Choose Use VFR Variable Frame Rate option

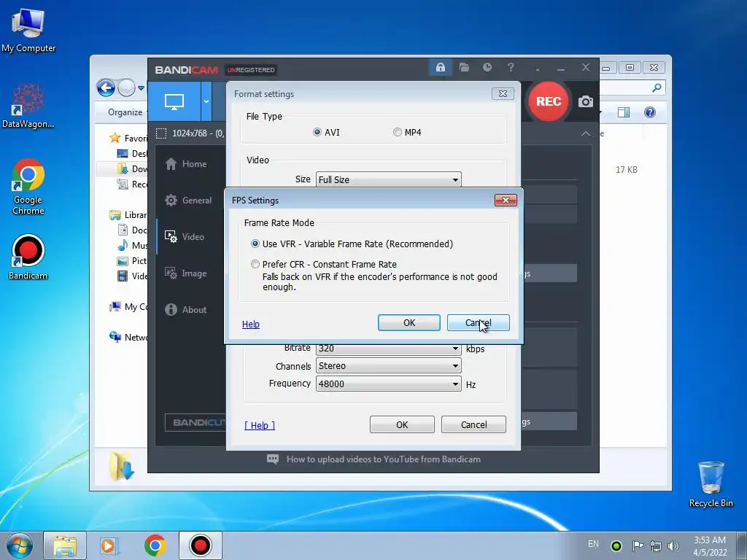[352, 244]
